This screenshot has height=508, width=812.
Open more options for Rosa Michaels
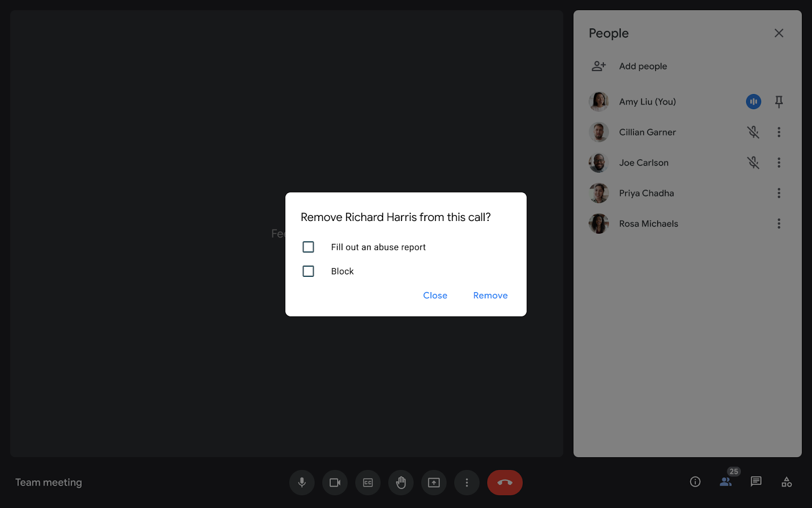pyautogui.click(x=779, y=224)
